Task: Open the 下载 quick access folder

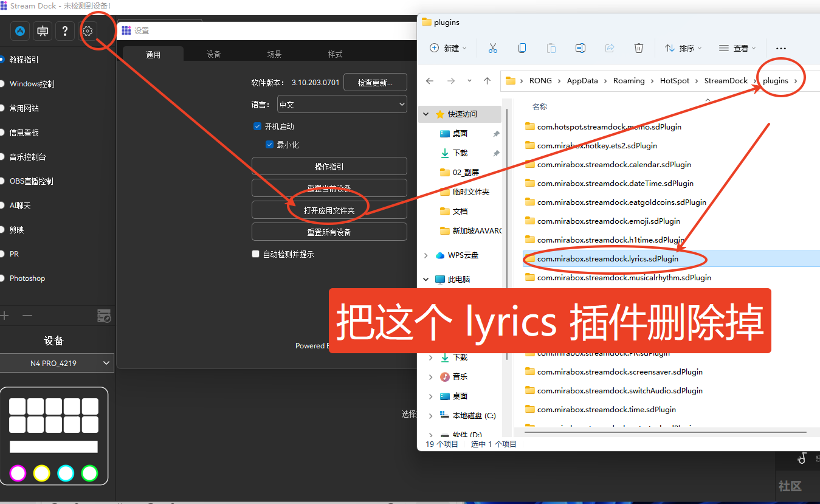Action: coord(460,153)
